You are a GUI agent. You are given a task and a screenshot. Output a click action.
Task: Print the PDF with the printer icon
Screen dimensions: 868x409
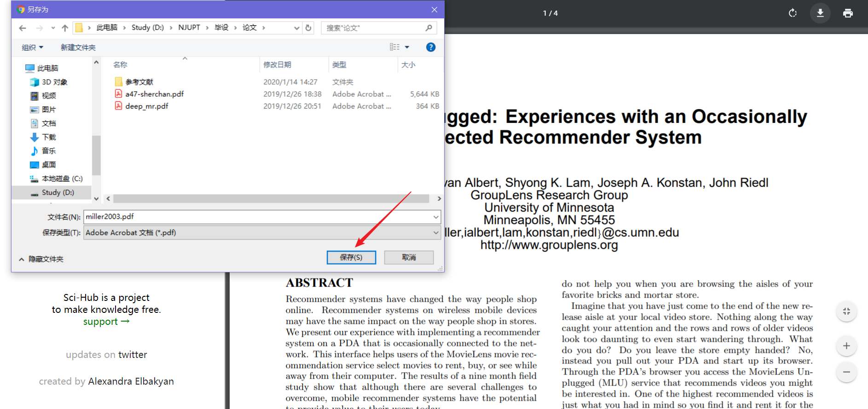pyautogui.click(x=848, y=13)
